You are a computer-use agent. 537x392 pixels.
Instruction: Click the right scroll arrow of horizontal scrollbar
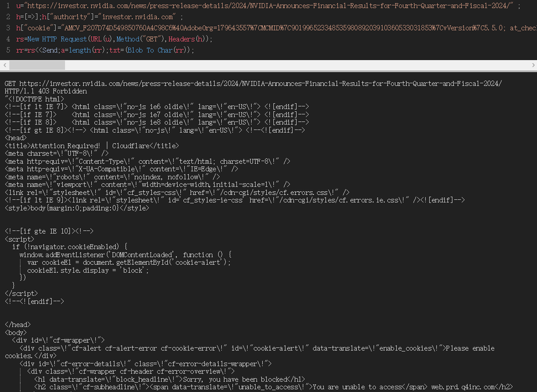point(533,65)
